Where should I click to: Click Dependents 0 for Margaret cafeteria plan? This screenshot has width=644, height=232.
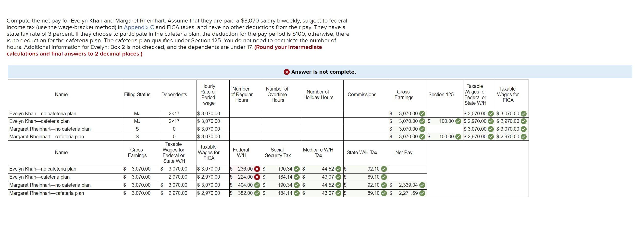click(x=174, y=137)
